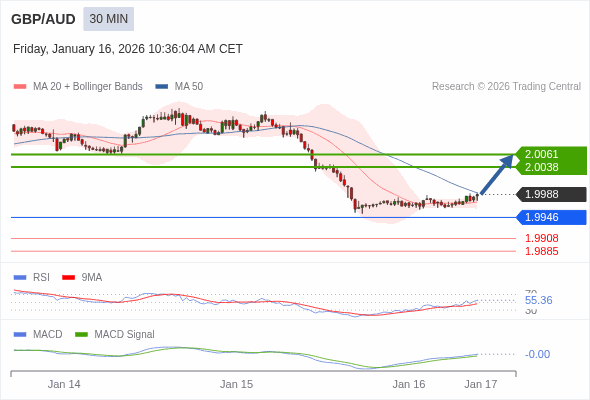Click the 2.0038 resistance price label

pos(541,167)
